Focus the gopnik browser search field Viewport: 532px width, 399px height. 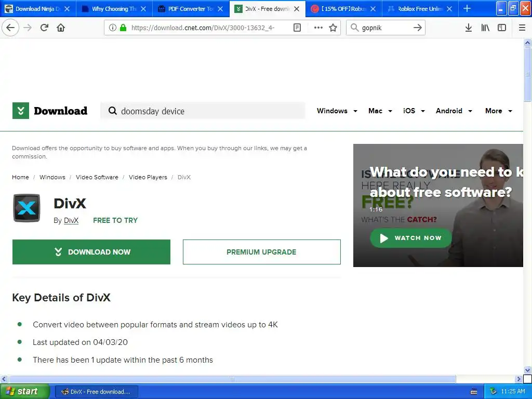coord(385,28)
